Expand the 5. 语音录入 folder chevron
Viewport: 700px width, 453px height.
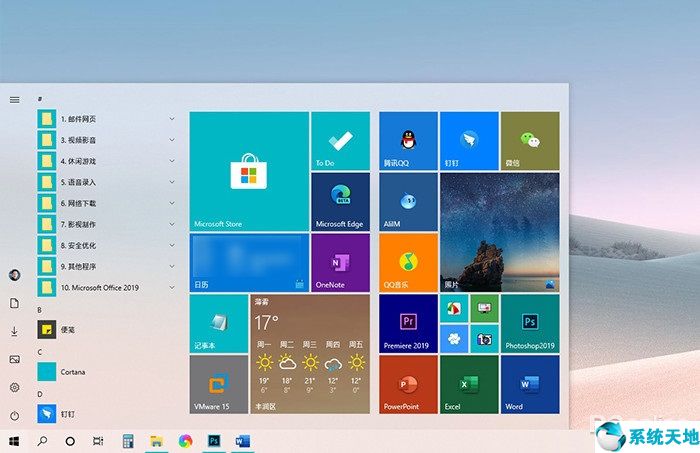click(172, 182)
